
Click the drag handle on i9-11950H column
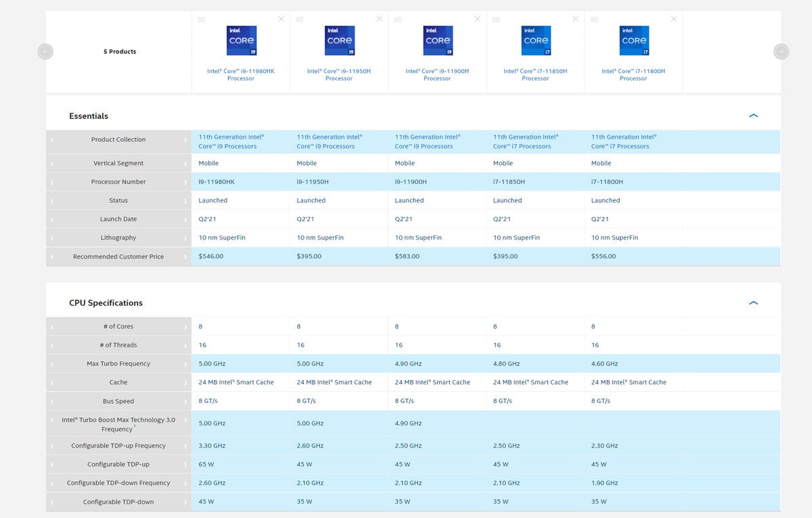299,19
